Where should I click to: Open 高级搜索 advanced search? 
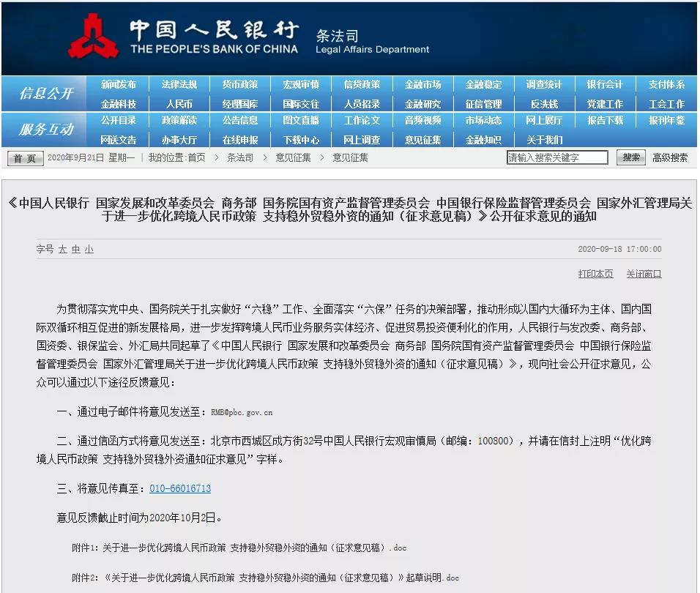click(670, 157)
